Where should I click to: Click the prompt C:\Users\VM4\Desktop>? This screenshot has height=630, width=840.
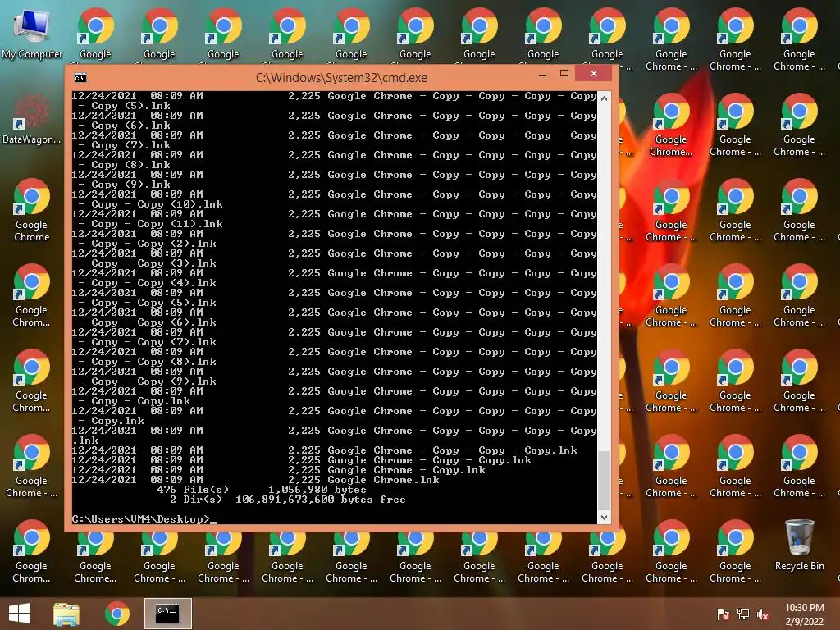tap(141, 519)
